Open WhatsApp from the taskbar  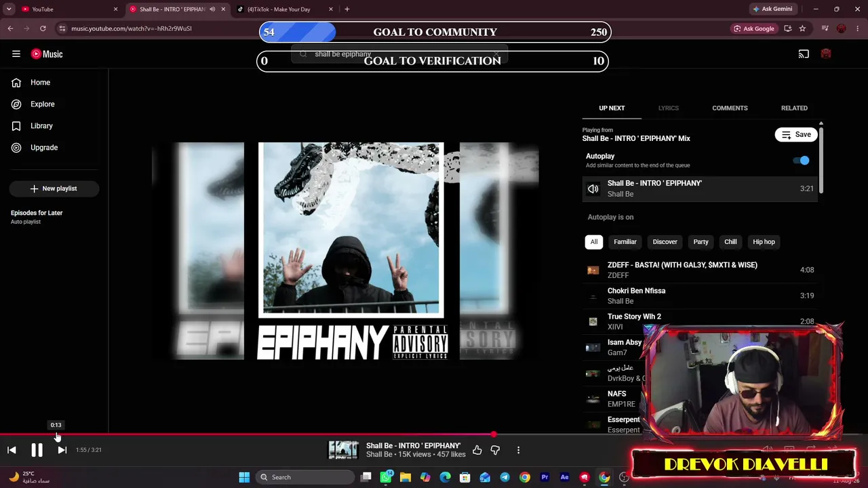386,477
